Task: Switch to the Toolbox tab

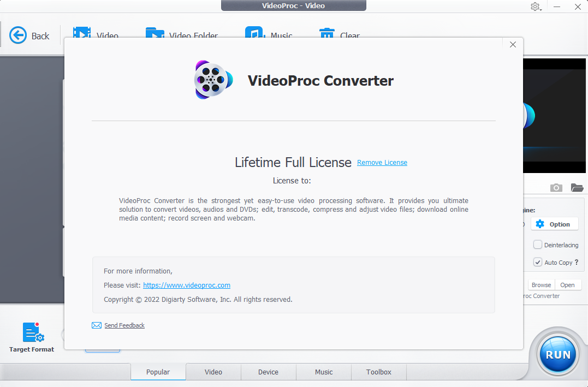Action: pos(379,372)
